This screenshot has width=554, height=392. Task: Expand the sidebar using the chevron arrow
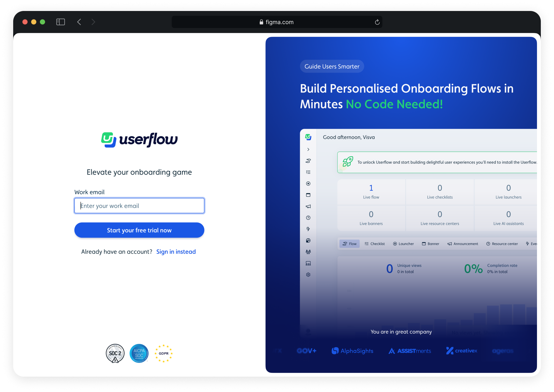click(x=308, y=149)
